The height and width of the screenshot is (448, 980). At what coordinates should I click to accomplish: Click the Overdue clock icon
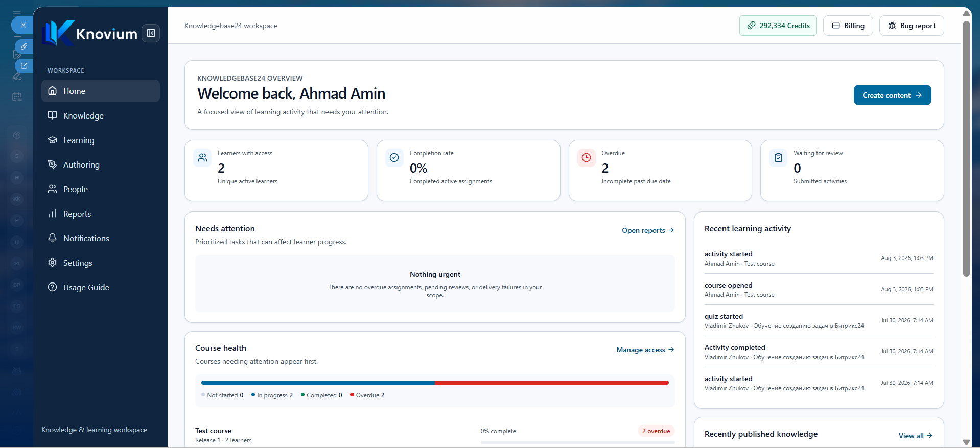(586, 158)
